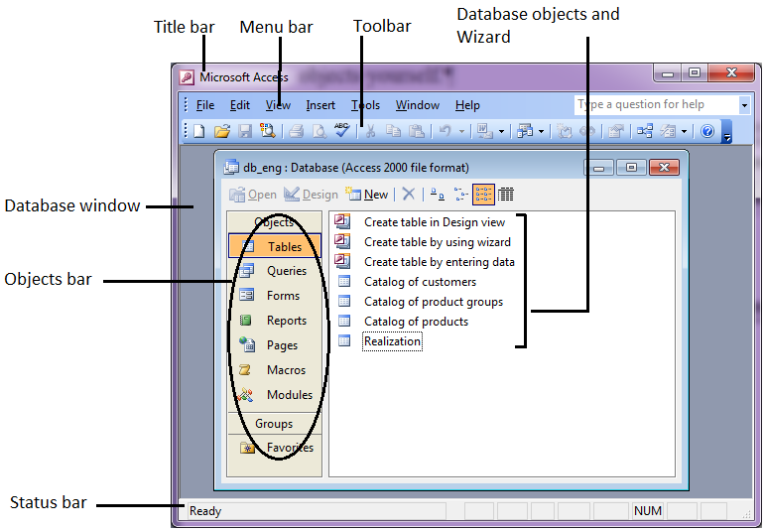Screen dimensions: 766x532
Task: Click the Delete X icon in database window
Action: click(409, 195)
